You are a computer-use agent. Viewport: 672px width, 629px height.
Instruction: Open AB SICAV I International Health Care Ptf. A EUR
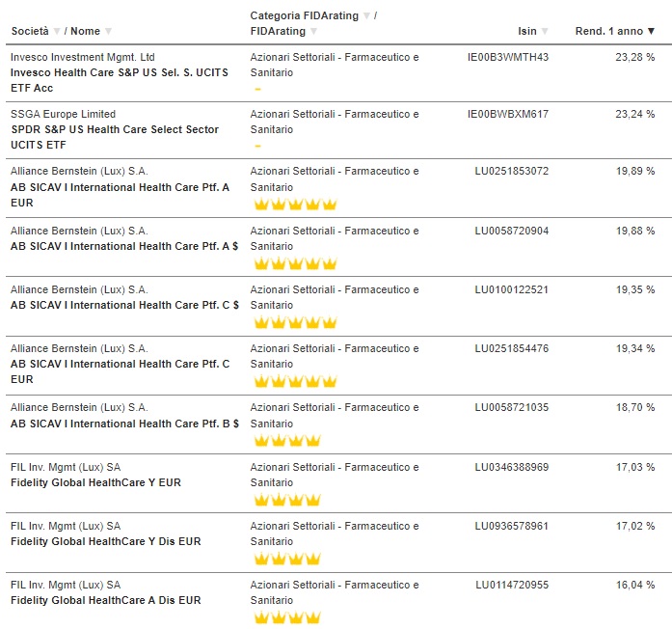tap(120, 195)
